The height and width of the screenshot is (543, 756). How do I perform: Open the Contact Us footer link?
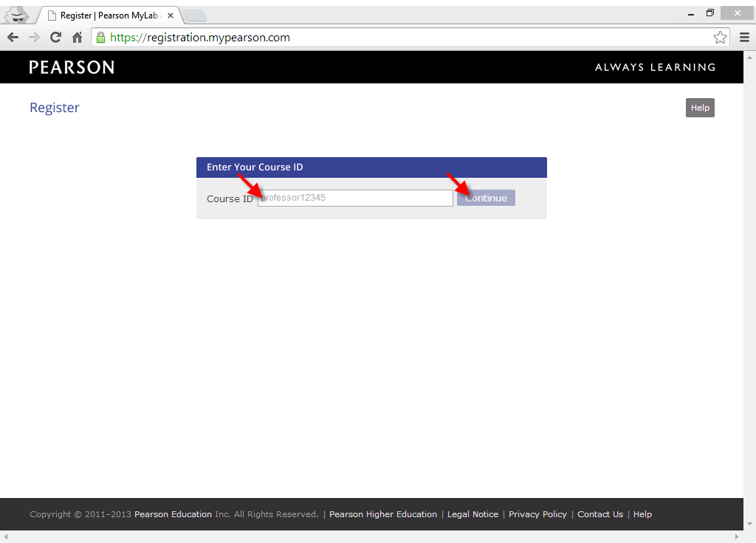click(599, 514)
